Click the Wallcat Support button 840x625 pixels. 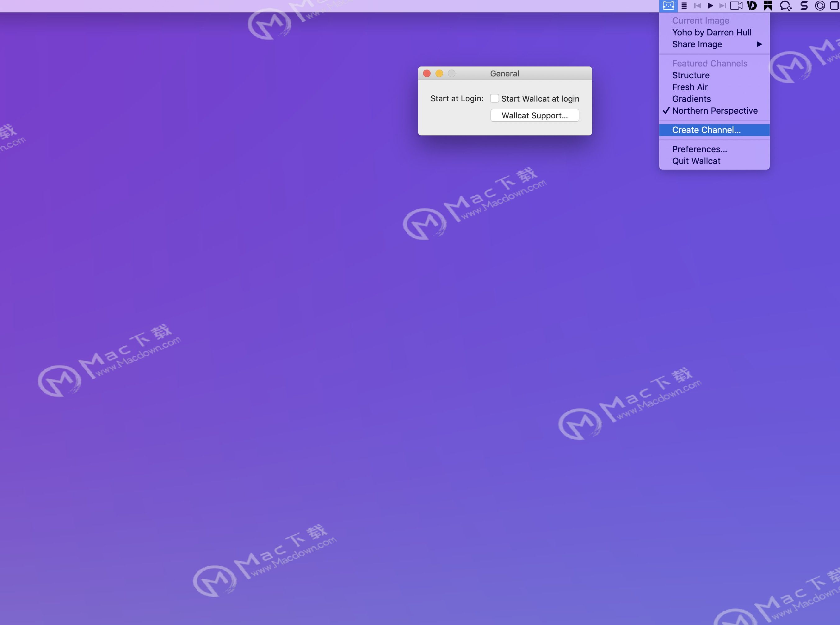tap(535, 115)
